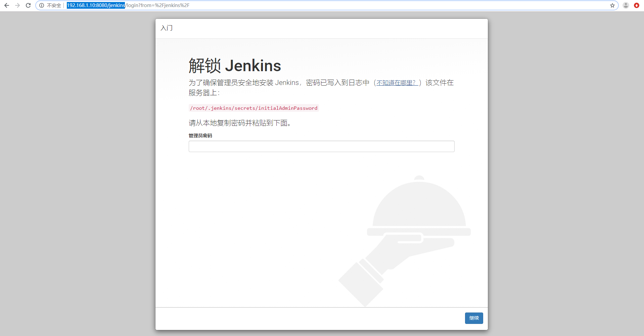Reload the Jenkins unlock page

click(28, 5)
